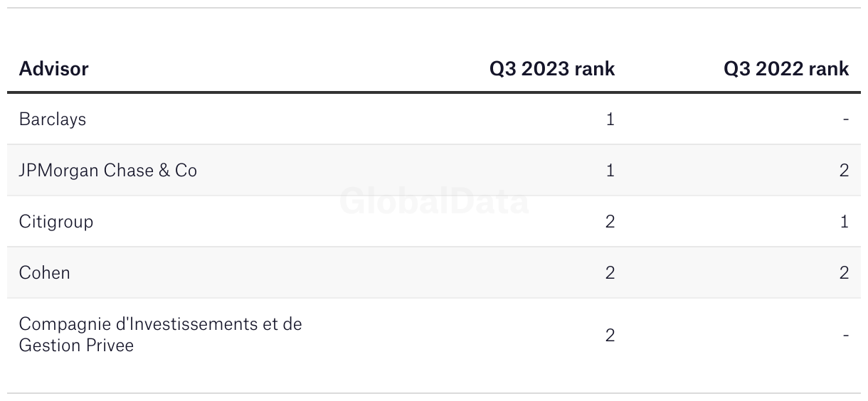The image size is (868, 401).
Task: Click Compagnie Q3 2022 rank dash
Action: 845,335
